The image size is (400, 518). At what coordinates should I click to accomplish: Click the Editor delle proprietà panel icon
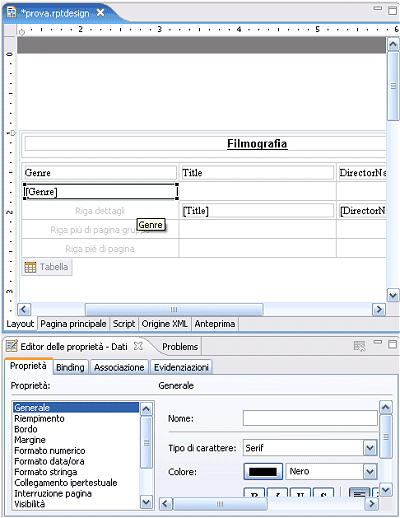pyautogui.click(x=12, y=346)
